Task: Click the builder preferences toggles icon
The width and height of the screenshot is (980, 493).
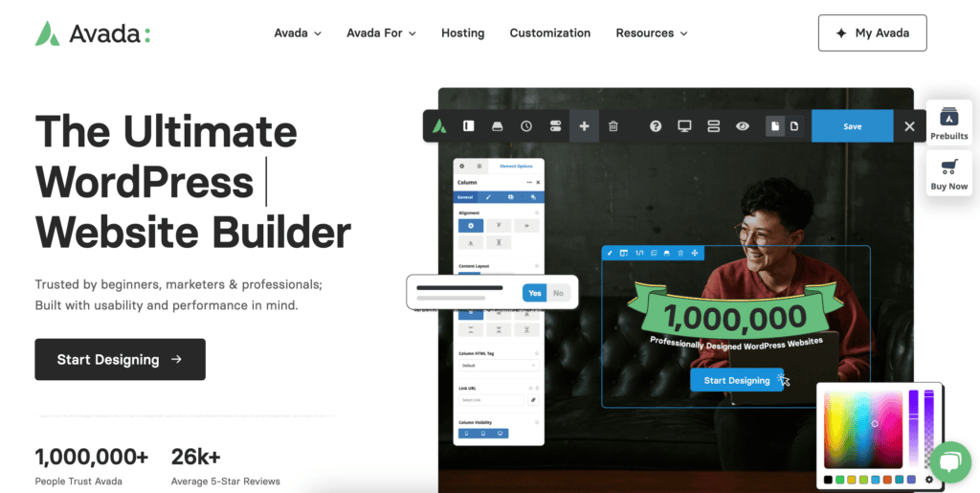Action: tap(556, 126)
